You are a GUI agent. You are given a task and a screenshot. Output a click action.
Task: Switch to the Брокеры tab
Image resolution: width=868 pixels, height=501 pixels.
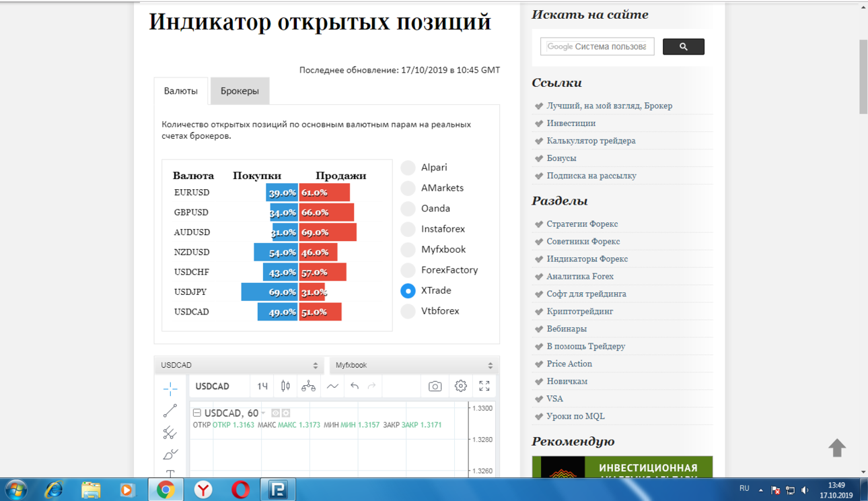coord(240,91)
